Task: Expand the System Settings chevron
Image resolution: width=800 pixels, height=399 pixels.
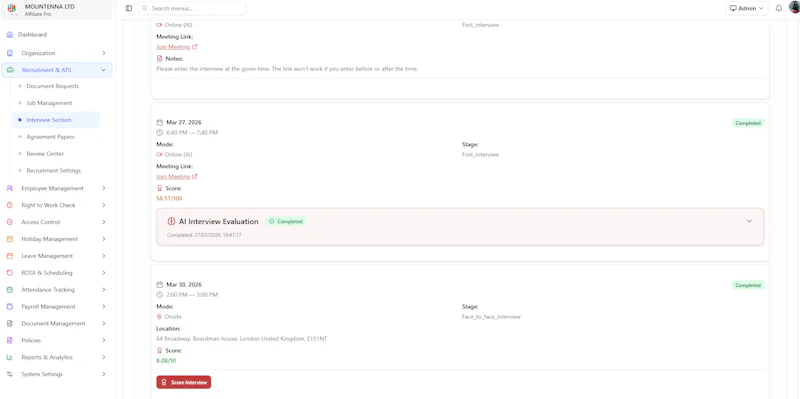Action: [104, 374]
